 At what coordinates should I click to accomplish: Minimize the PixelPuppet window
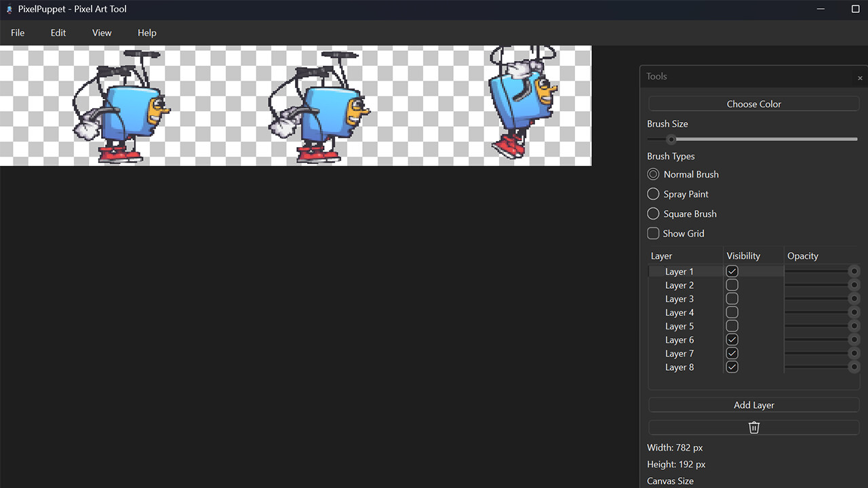coord(821,9)
